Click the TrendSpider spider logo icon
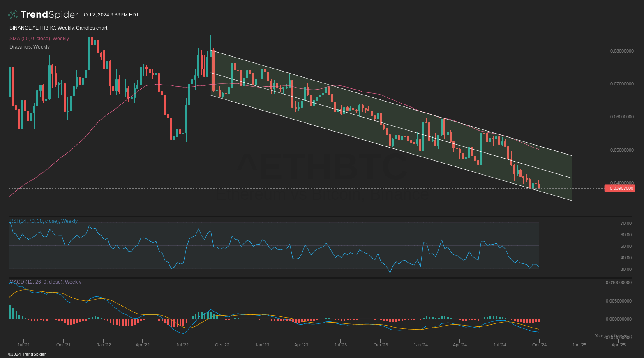Screen dimensions: 644x358 (13, 15)
